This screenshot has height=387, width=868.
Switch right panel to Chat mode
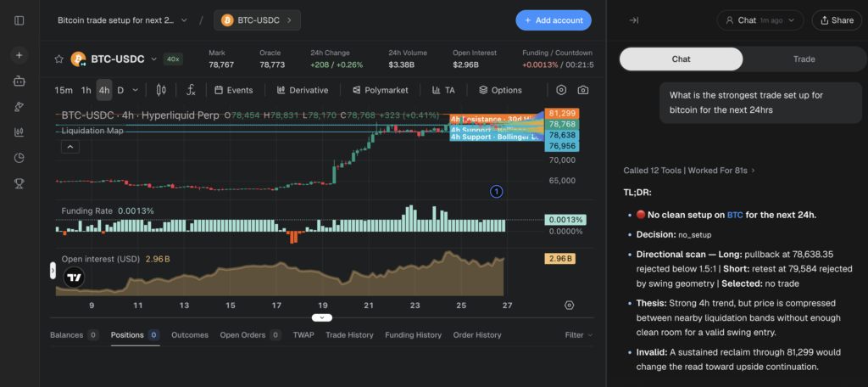pyautogui.click(x=681, y=59)
